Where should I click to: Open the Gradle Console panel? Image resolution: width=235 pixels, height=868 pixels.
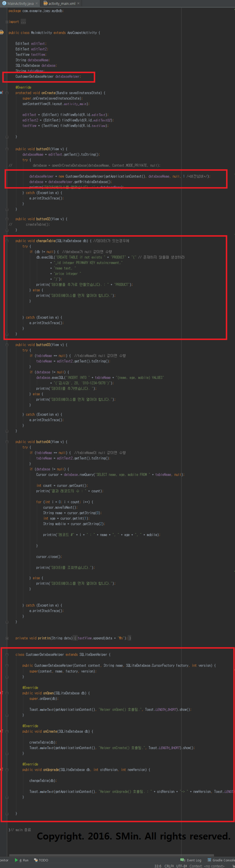tap(221, 860)
